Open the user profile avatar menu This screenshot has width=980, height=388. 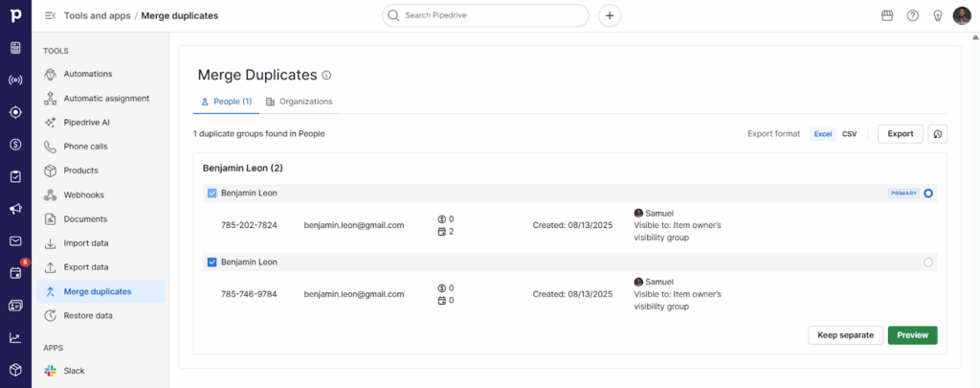pyautogui.click(x=961, y=15)
